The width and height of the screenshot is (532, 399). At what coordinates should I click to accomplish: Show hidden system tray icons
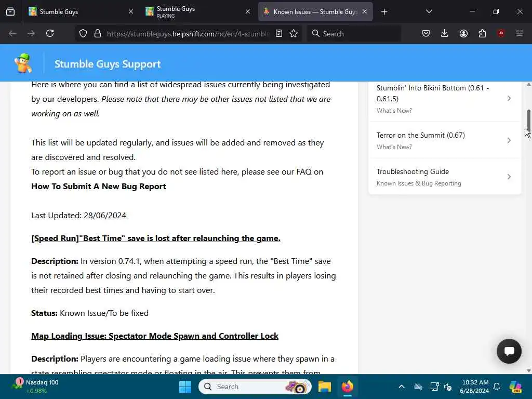click(402, 387)
